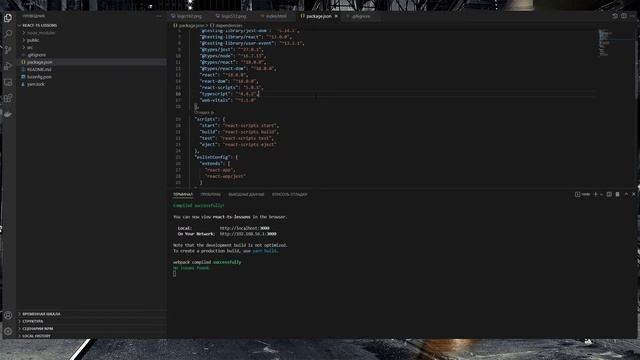Switch to the .gitignore editor tab

360,16
